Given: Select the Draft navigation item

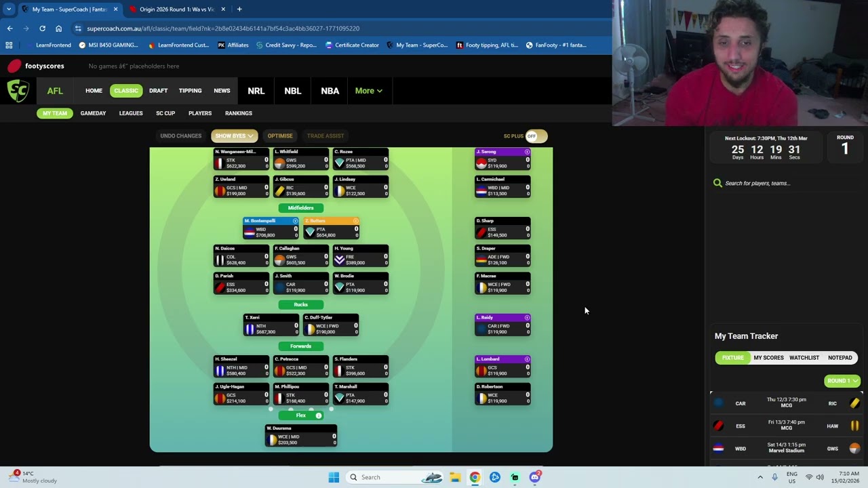Looking at the screenshot, I should click(x=158, y=91).
